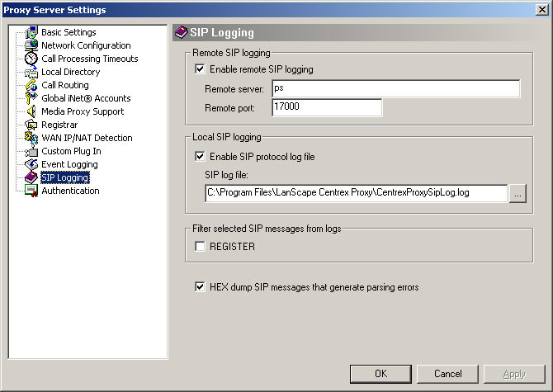Click the Registrar icon

pos(31,125)
